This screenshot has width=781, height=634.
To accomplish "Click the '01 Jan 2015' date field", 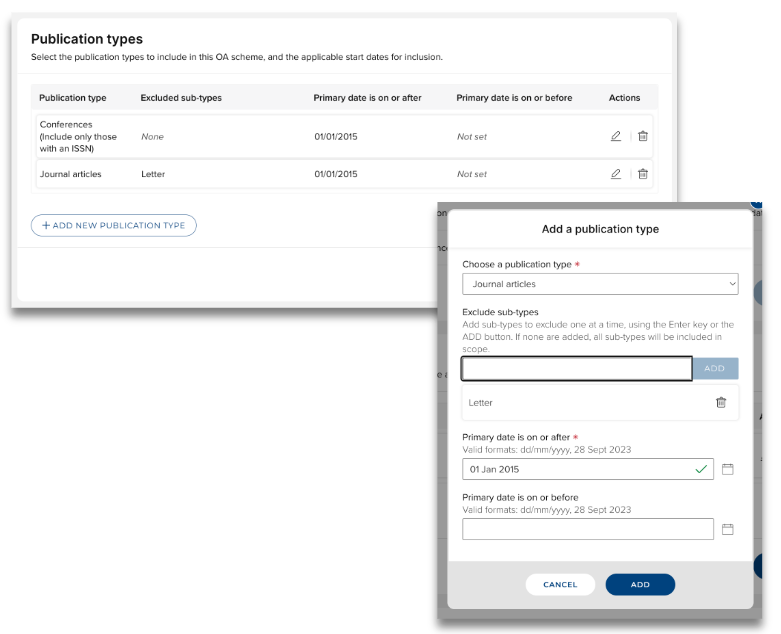I will coord(580,469).
